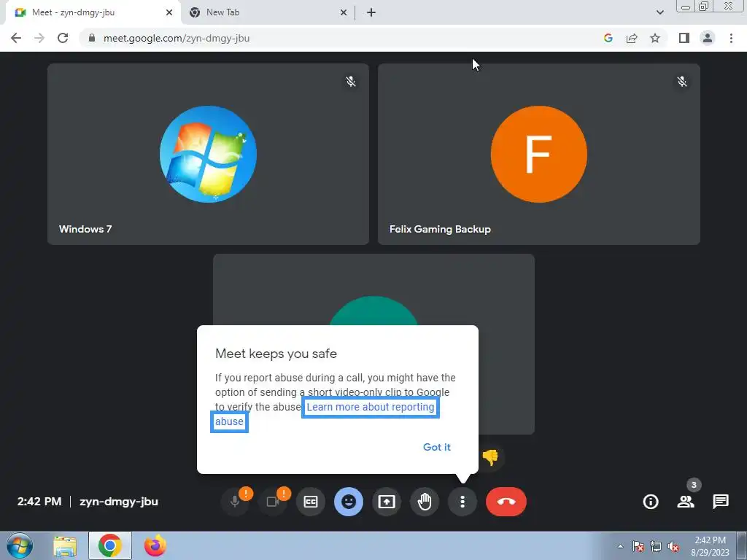Click the muted mic icon on Windows 7 tile
Viewport: 747px width, 560px height.
351,82
